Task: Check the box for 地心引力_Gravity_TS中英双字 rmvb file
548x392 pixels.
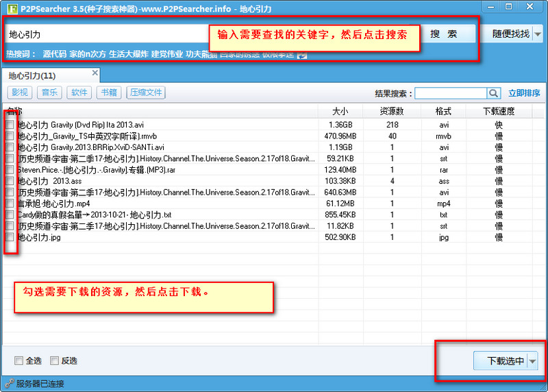Action: pos(10,136)
